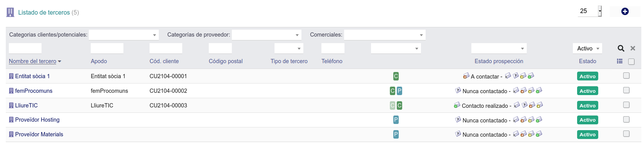Click the Activo badge on the LliureTIC row
644x149 pixels.
(x=587, y=105)
